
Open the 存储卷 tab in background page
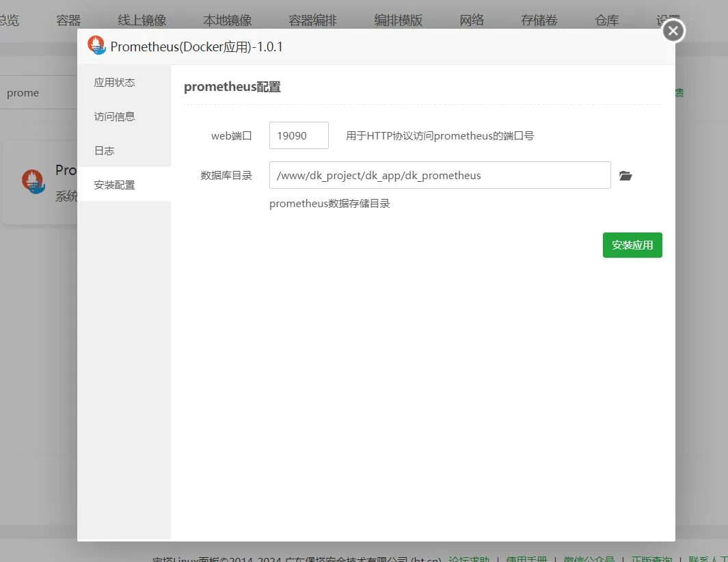(x=539, y=20)
